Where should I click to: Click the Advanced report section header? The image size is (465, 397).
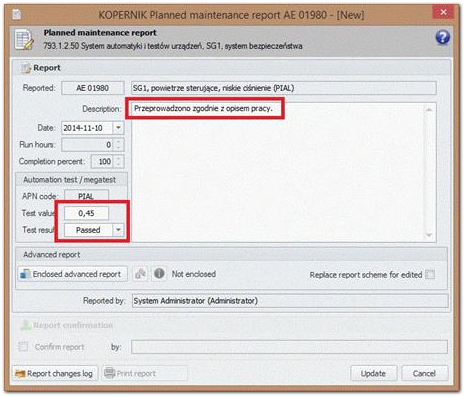pyautogui.click(x=52, y=255)
